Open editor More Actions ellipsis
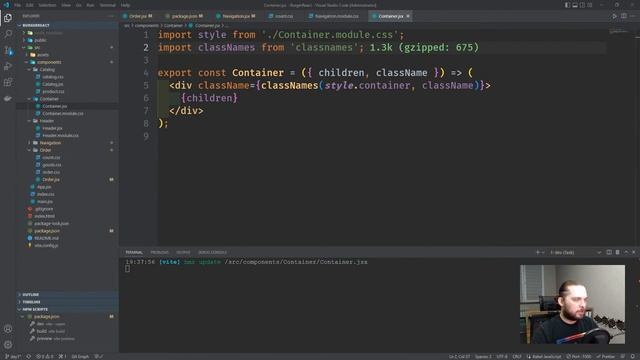Image resolution: width=640 pixels, height=360 pixels. coord(632,16)
